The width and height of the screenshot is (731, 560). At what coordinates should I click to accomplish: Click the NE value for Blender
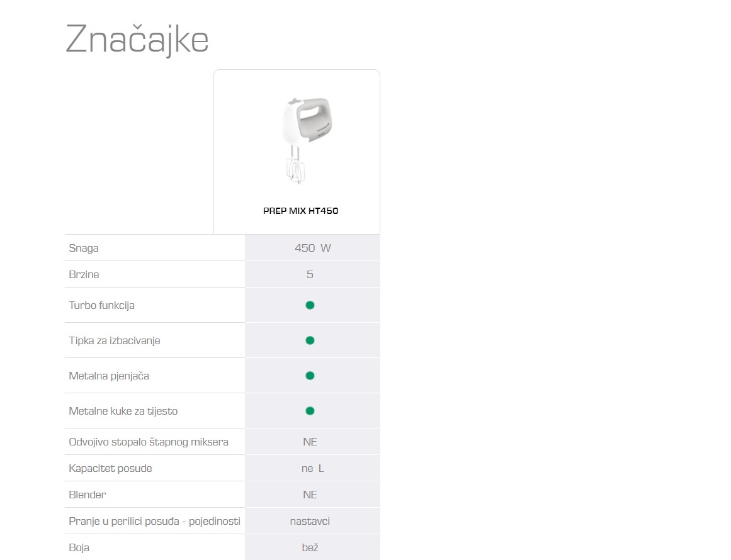point(310,495)
